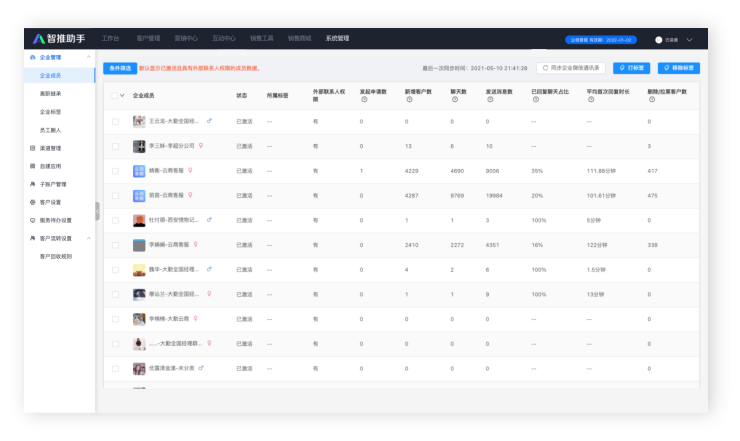The image size is (740, 441).
Task: Click the 客户流转设置 sidebar icon
Action: tap(33, 238)
